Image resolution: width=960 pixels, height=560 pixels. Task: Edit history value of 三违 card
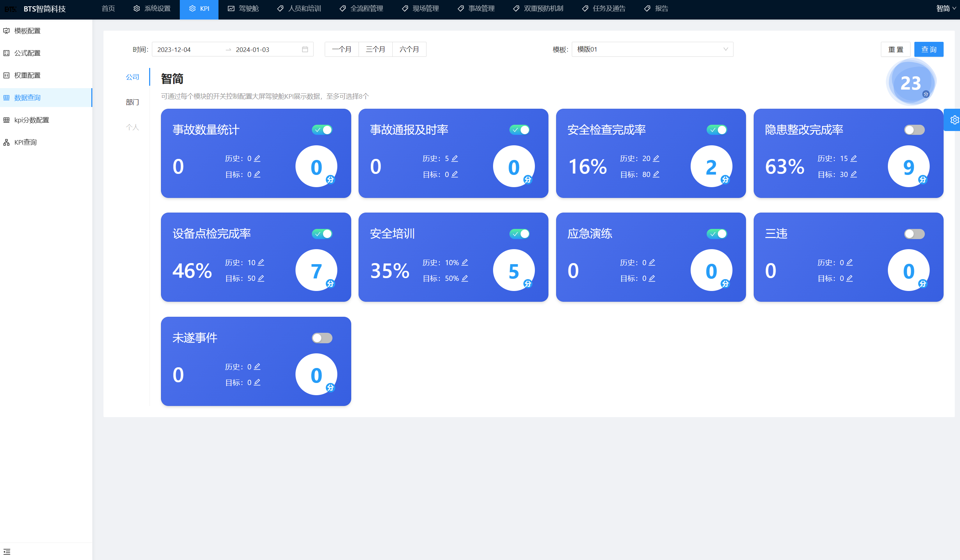[x=849, y=262]
